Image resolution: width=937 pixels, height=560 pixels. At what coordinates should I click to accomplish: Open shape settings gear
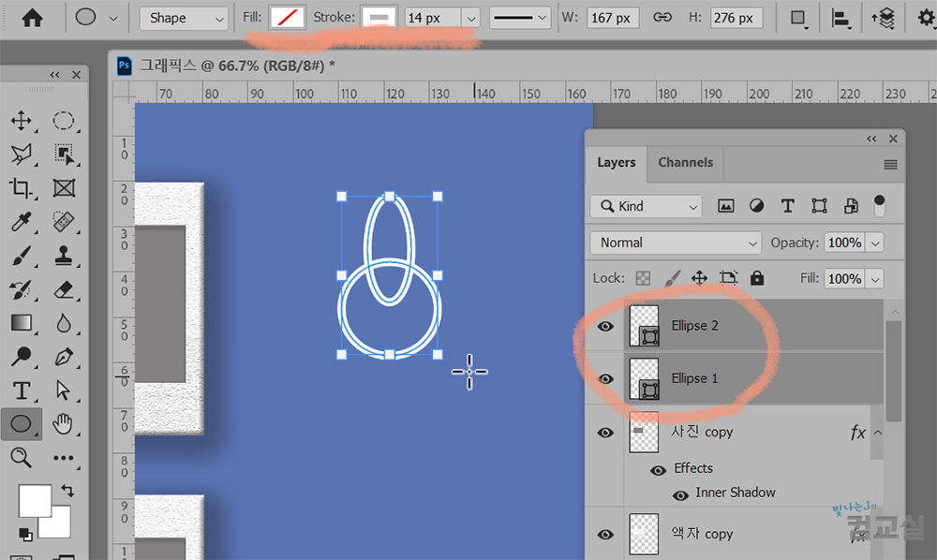[x=927, y=18]
